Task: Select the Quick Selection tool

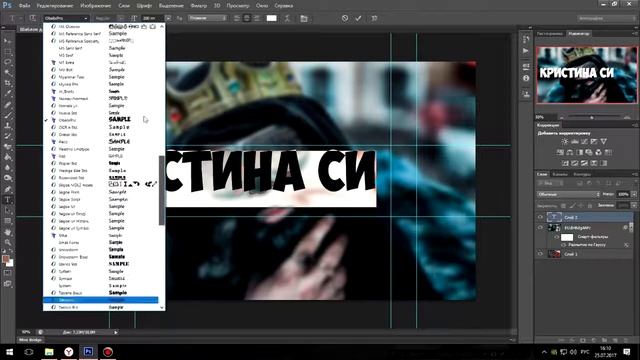Action: 8,73
